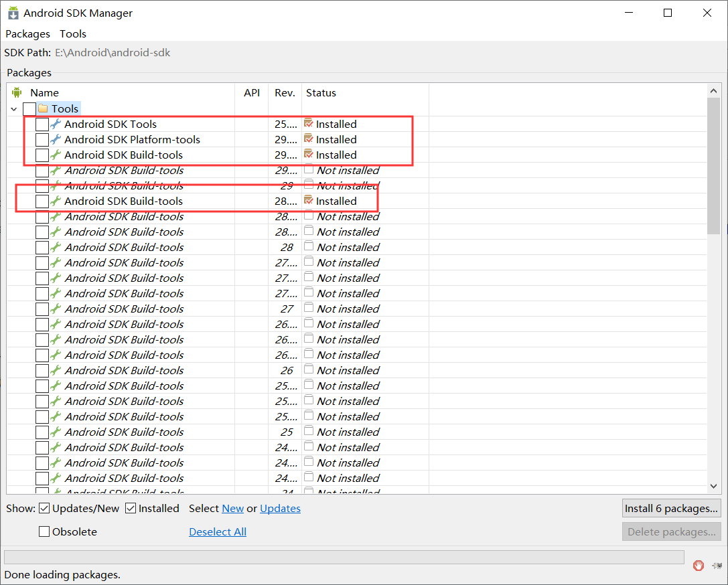This screenshot has height=585, width=728.
Task: Click the Rev. column header
Action: coord(285,93)
